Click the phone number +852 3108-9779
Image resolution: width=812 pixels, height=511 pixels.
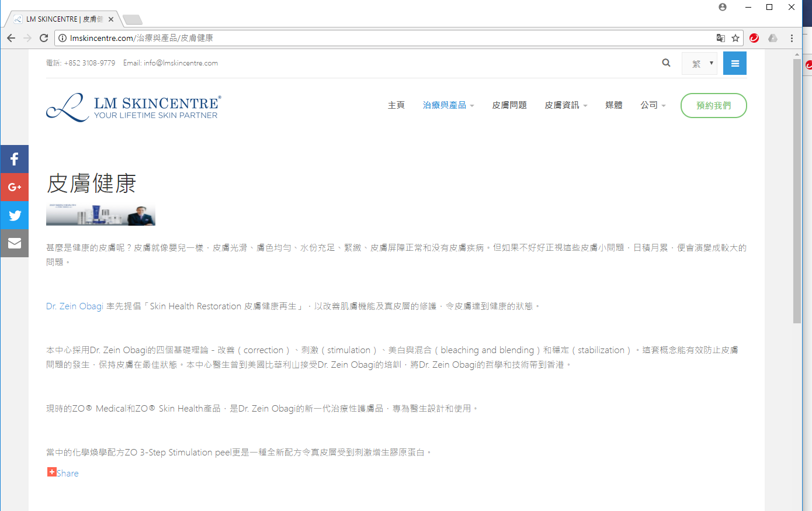coord(89,63)
